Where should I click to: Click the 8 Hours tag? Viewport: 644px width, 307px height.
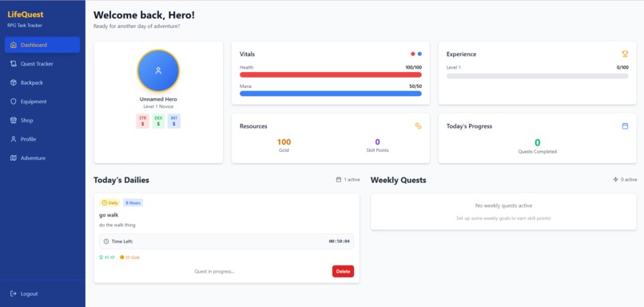pyautogui.click(x=133, y=202)
